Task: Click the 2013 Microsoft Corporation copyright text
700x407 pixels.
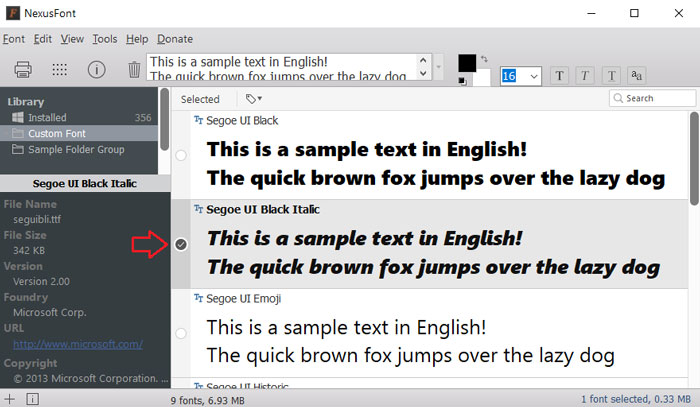Action: click(x=91, y=378)
